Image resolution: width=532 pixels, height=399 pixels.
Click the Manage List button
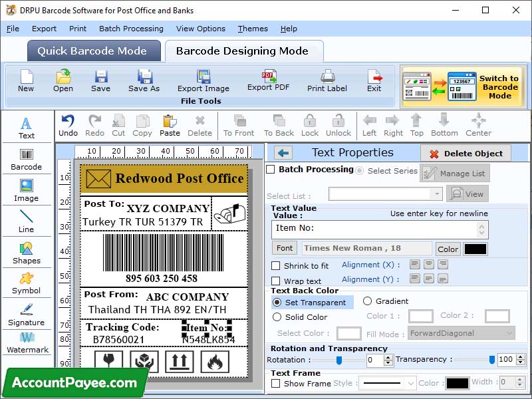[455, 173]
